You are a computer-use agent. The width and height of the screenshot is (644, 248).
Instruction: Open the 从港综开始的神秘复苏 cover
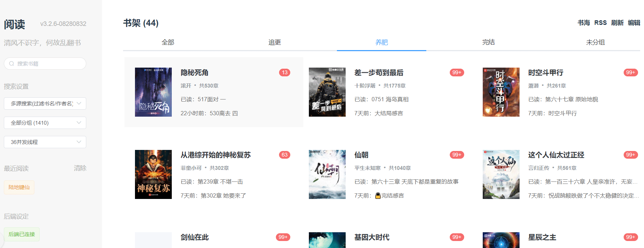153,174
